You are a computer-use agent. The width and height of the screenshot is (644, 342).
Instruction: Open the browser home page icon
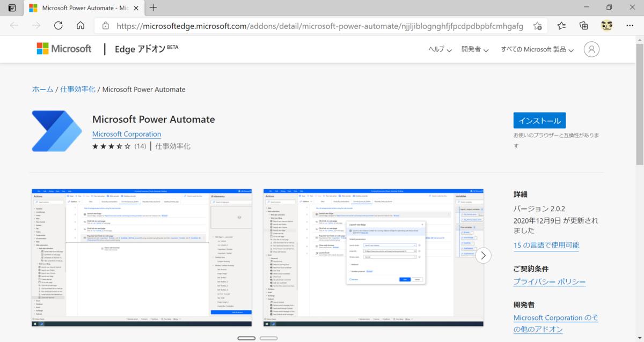[x=80, y=26]
